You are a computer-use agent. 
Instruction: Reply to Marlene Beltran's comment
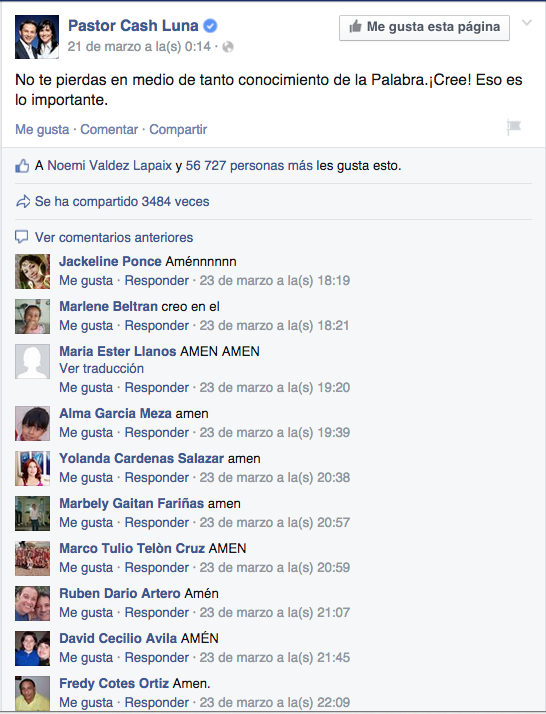[x=157, y=326]
